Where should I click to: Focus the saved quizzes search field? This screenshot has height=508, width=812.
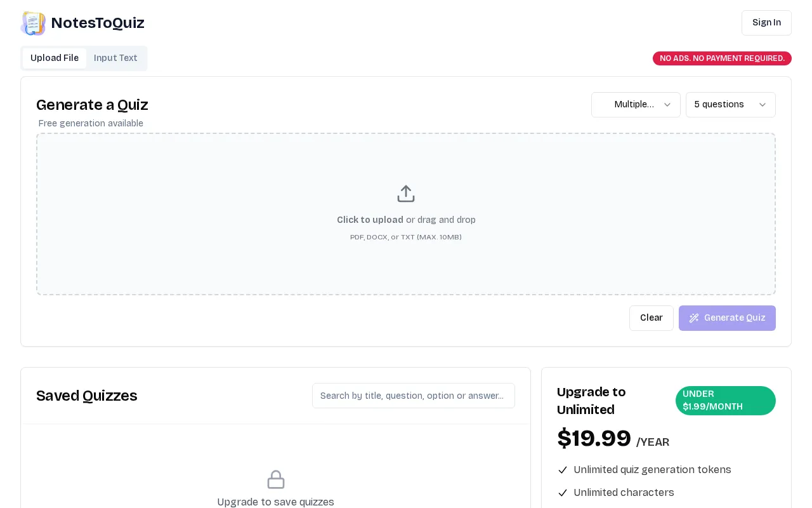[414, 396]
